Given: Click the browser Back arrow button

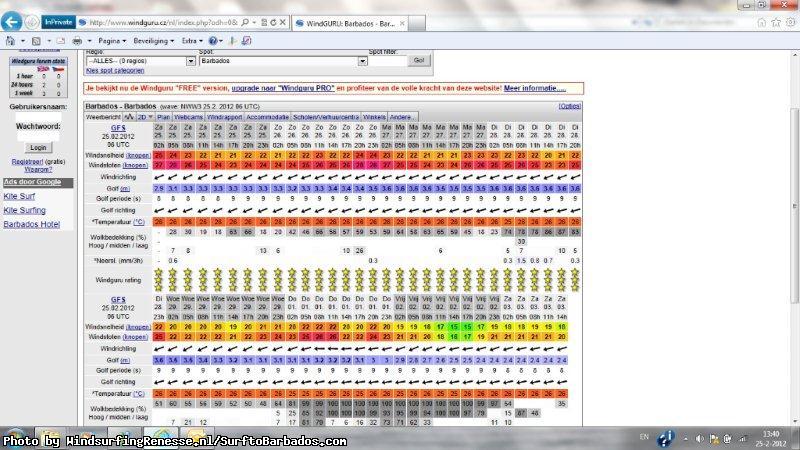Looking at the screenshot, I should pos(11,20).
